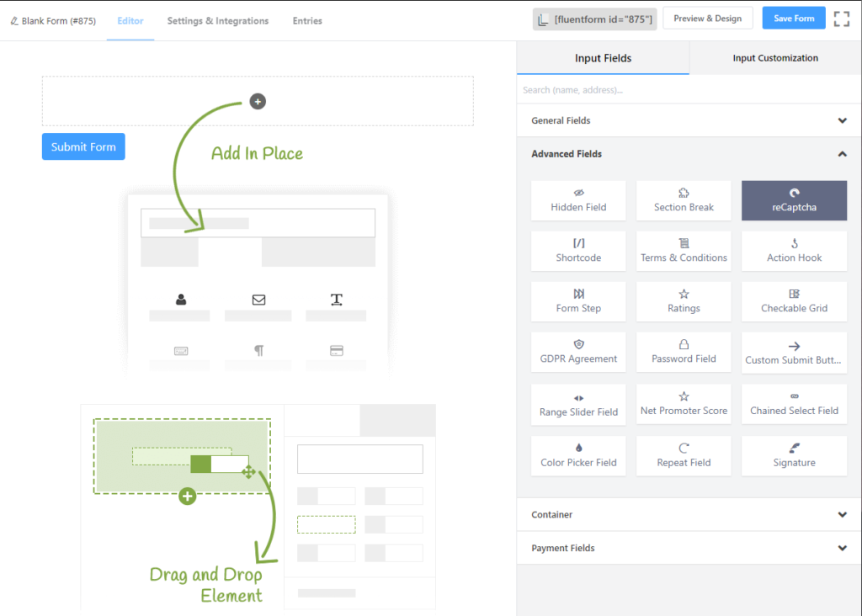Viewport: 862px width, 616px height.
Task: Copy the fluentform shortcode
Action: (x=594, y=19)
